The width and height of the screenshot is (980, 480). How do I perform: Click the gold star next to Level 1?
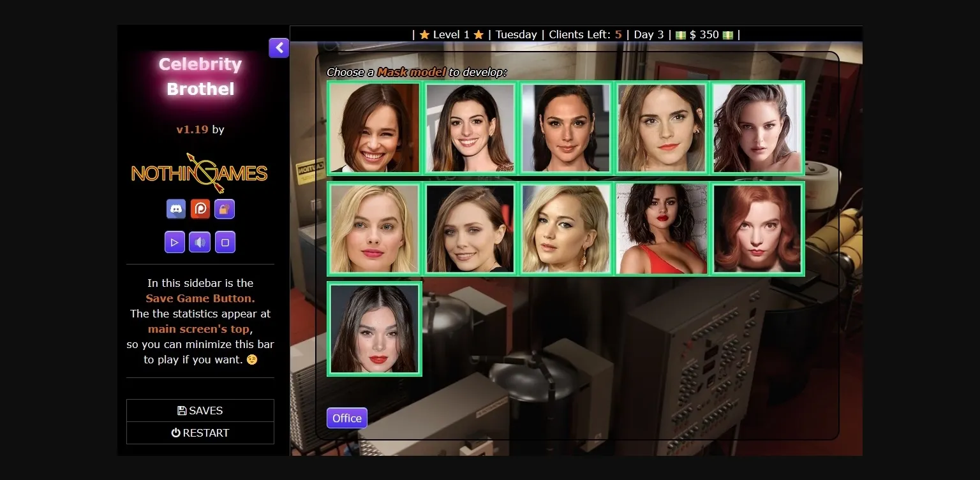point(424,34)
